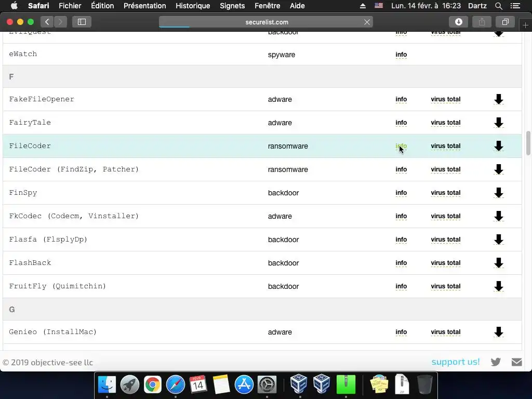Open the Share button in Safari toolbar
The image size is (532, 399).
coord(482,22)
